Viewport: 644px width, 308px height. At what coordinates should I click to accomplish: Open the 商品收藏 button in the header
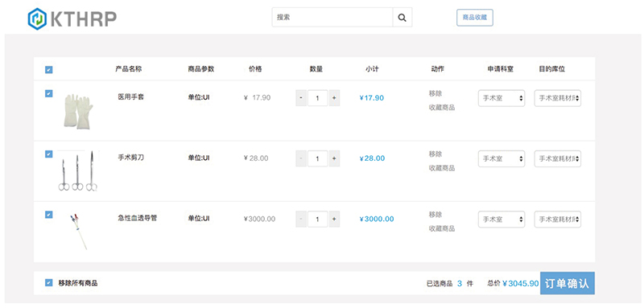click(475, 18)
